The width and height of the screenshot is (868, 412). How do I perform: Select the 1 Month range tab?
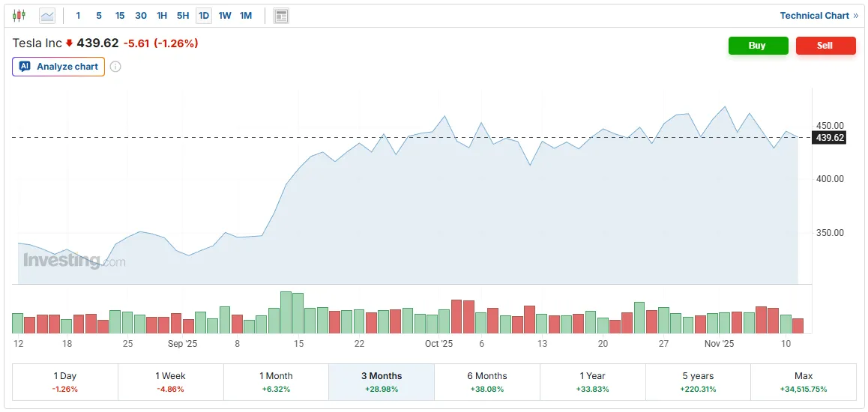click(x=276, y=382)
